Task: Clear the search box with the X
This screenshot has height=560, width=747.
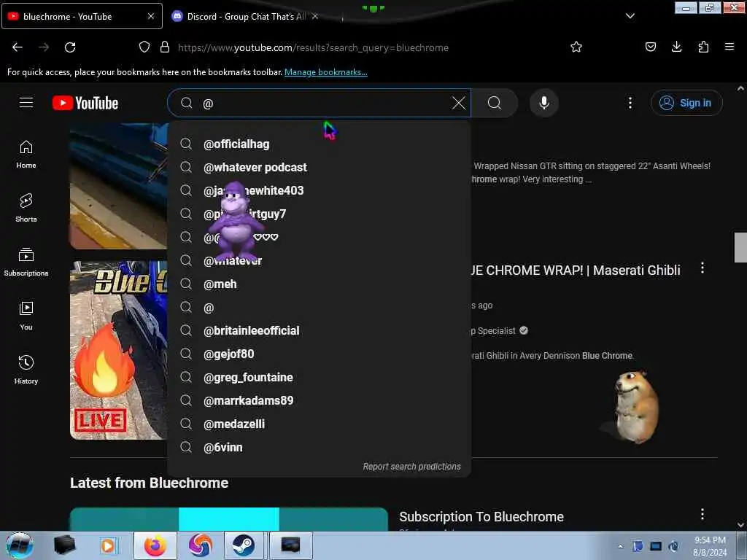Action: coord(458,103)
